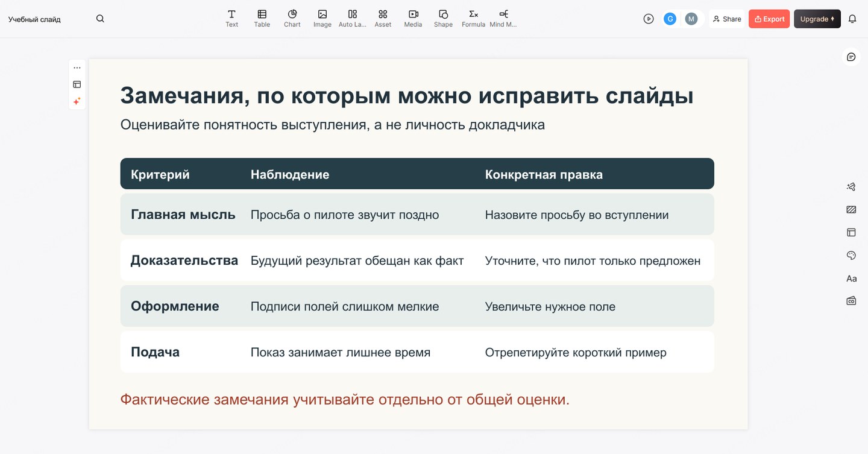Click 'Подписи полей слишком мелкие' cell
868x454 pixels.
pos(345,306)
